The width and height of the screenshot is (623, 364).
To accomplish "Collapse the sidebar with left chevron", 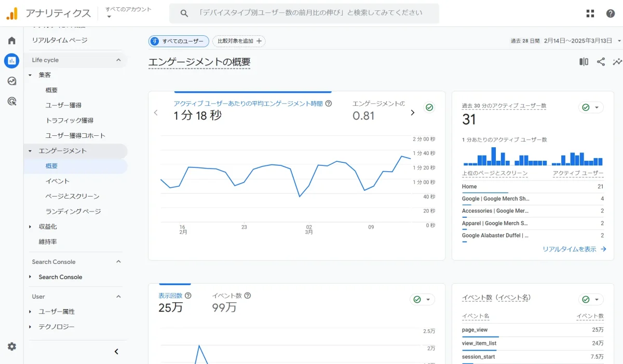I will [x=116, y=352].
